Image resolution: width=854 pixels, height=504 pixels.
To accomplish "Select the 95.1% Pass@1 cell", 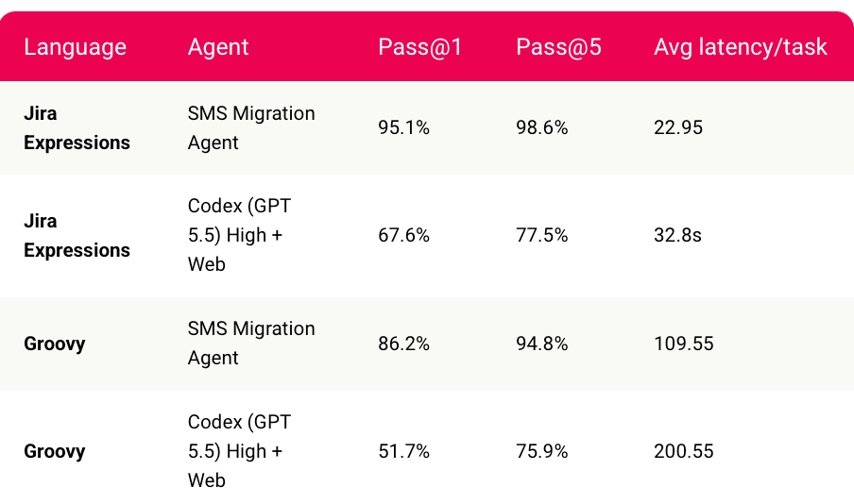I will [x=403, y=128].
